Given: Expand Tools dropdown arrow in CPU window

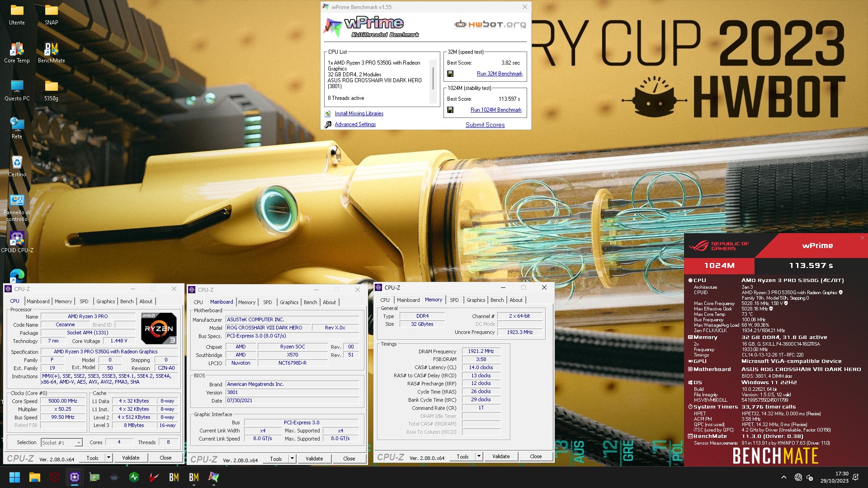Looking at the screenshot, I should coord(108,458).
